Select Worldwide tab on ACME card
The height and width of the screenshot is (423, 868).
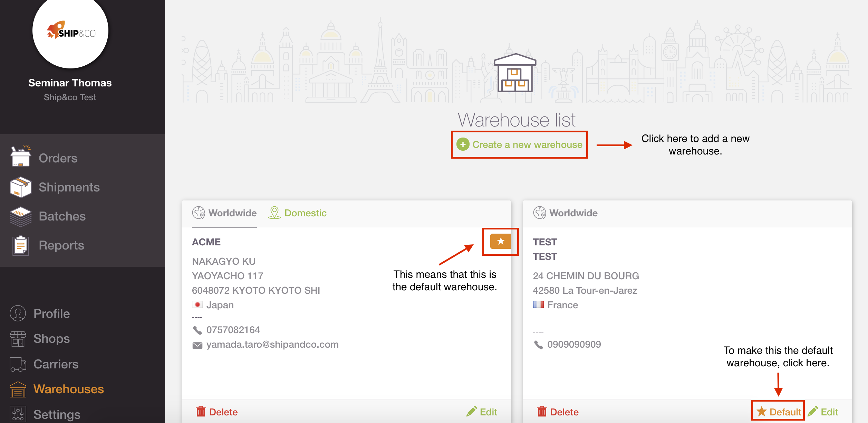click(x=224, y=213)
